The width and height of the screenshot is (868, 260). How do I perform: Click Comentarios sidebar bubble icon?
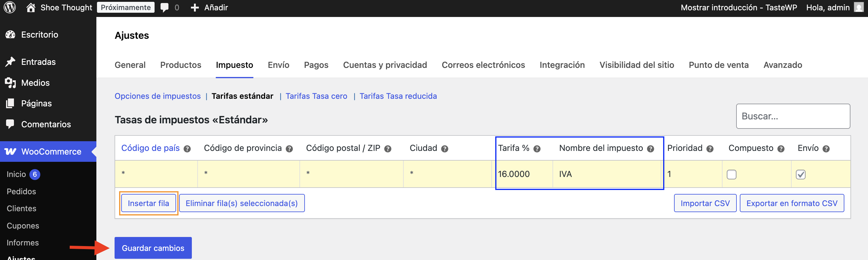pyautogui.click(x=10, y=124)
